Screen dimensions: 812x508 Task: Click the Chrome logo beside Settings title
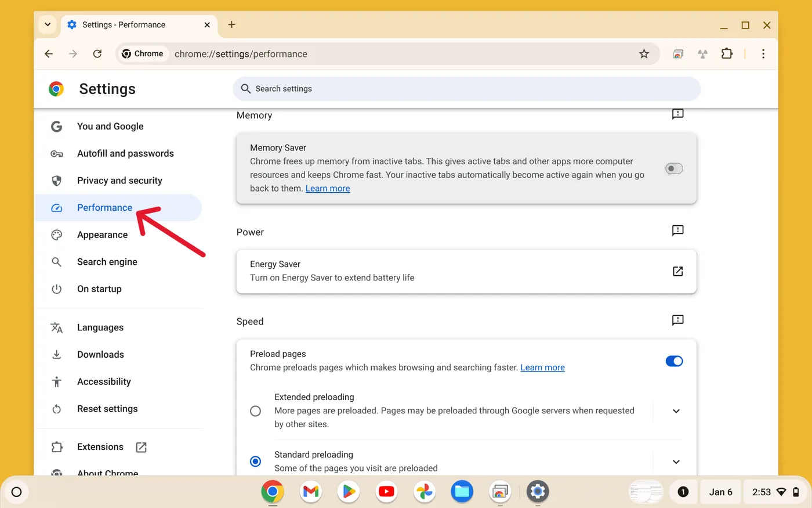(x=56, y=89)
